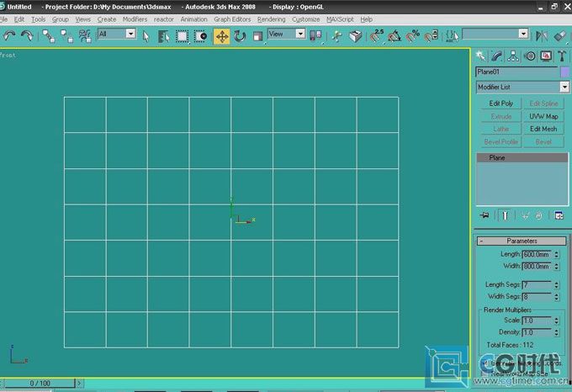Toggle Keyboard Shortcut Override icon
The width and height of the screenshot is (572, 392).
pos(355,35)
